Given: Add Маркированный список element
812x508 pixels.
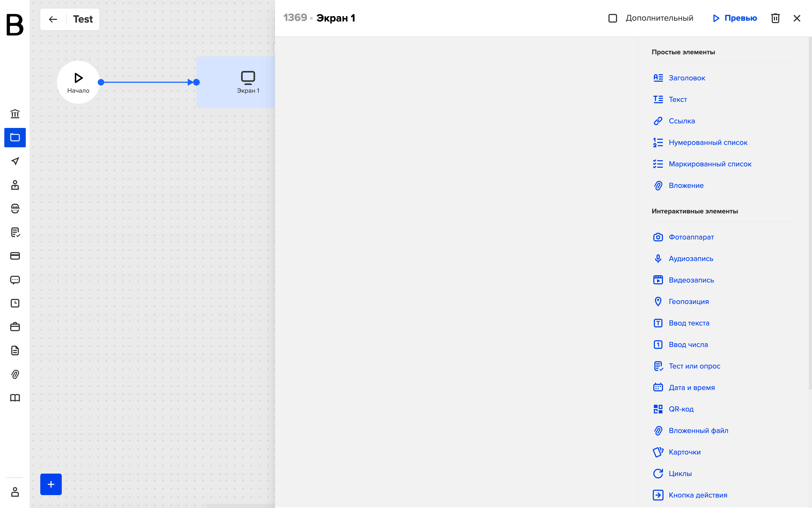Looking at the screenshot, I should point(702,164).
